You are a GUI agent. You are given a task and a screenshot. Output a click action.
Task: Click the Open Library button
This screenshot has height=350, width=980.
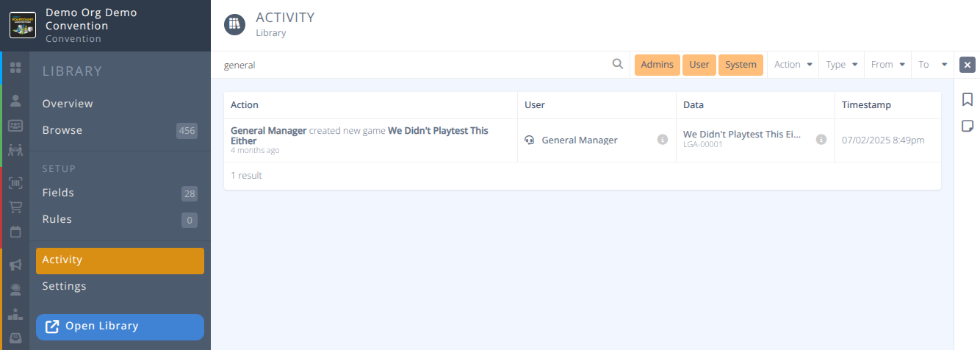(x=120, y=327)
